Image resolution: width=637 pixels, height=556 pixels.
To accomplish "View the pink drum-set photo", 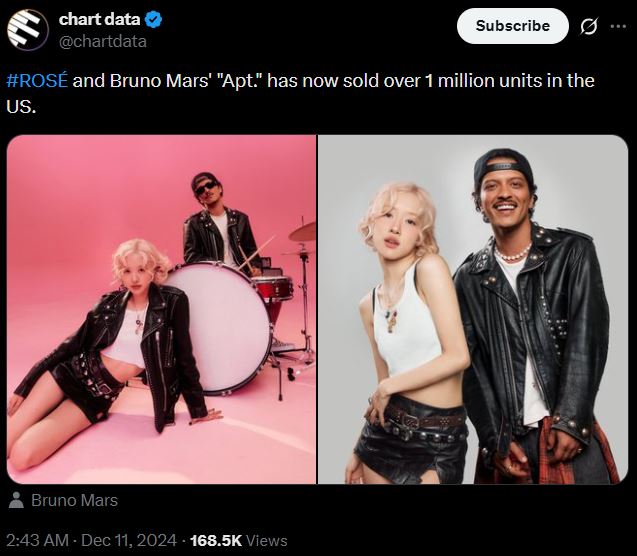I will coord(161,309).
